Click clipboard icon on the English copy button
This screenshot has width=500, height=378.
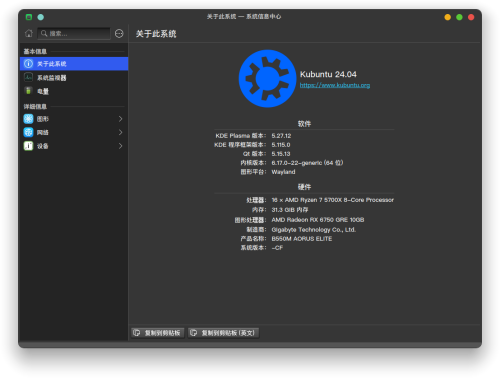pyautogui.click(x=194, y=333)
